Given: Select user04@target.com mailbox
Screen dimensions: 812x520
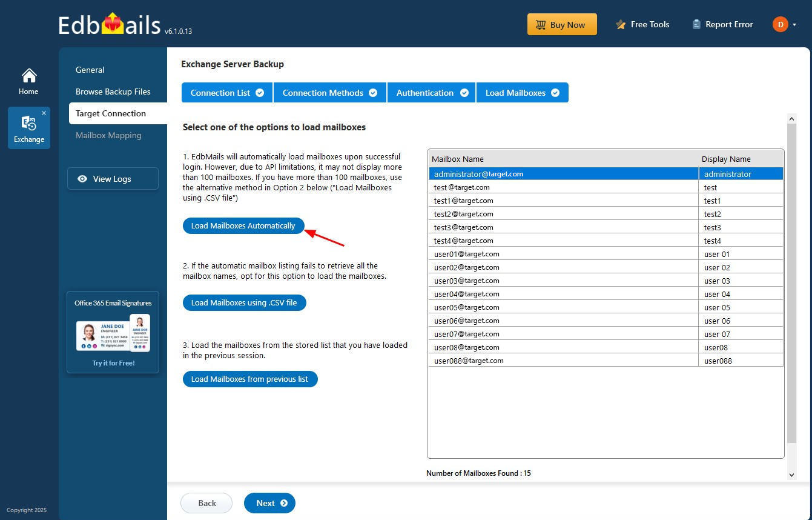Looking at the screenshot, I should pos(606,294).
